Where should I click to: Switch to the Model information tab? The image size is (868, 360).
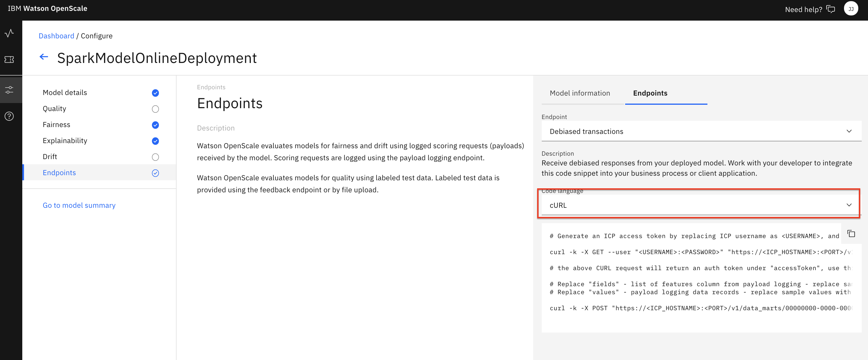(x=579, y=93)
